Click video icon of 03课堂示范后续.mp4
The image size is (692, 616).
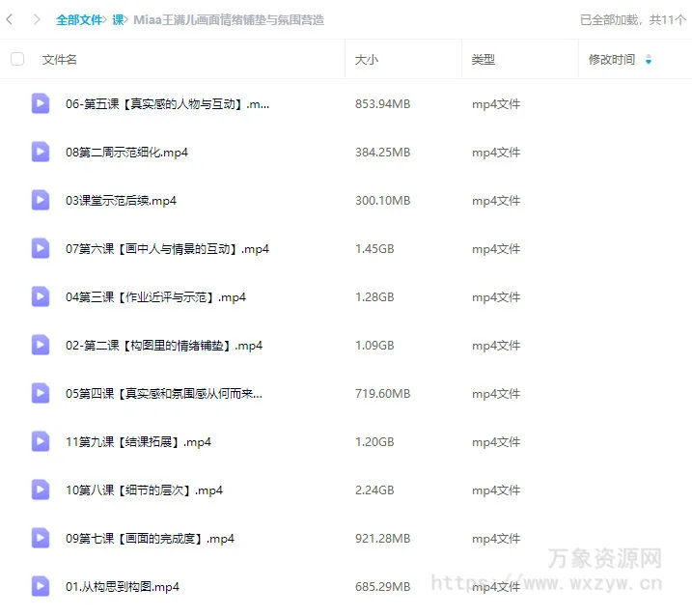(41, 200)
